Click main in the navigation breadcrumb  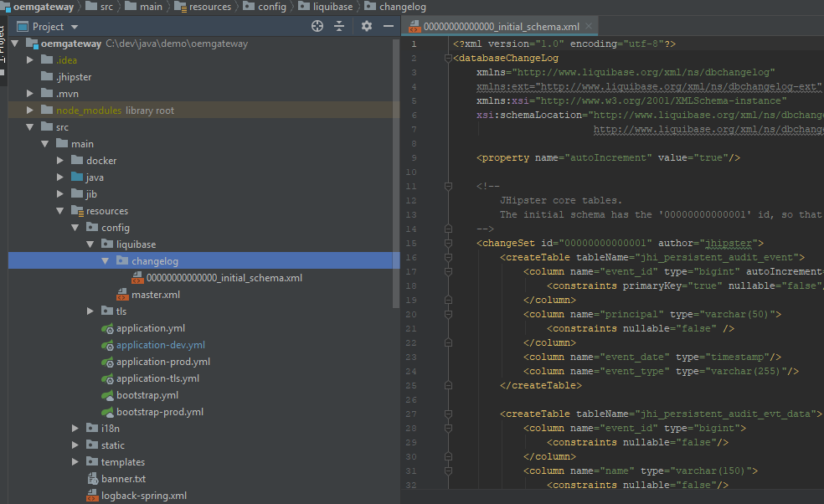(x=151, y=7)
